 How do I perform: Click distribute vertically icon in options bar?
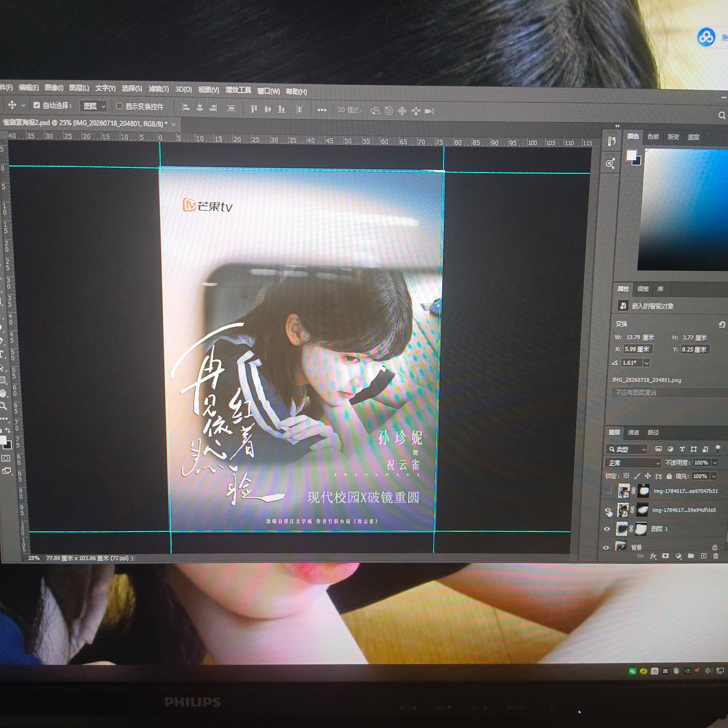coord(231,109)
